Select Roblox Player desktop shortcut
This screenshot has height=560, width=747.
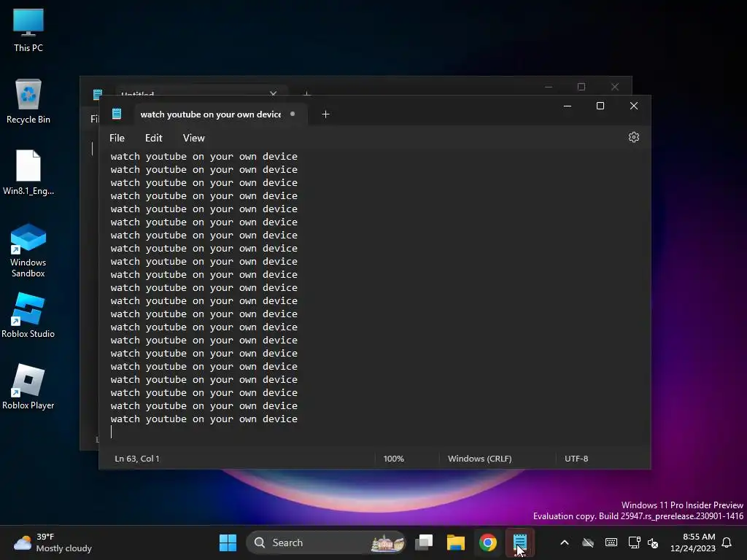click(x=28, y=387)
